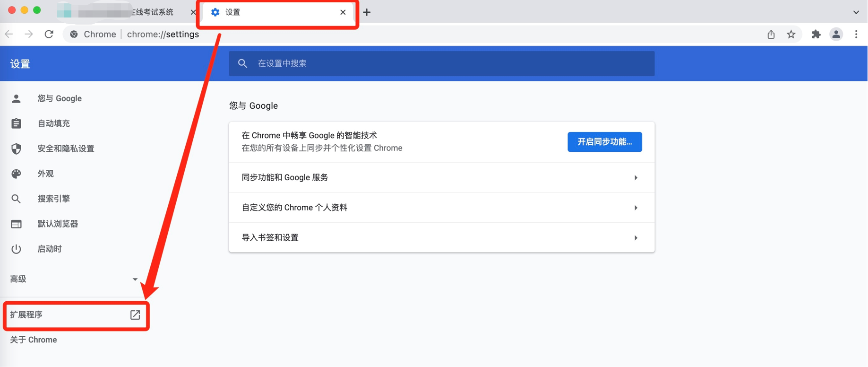Close the 在线考试系统 tab

(x=193, y=12)
